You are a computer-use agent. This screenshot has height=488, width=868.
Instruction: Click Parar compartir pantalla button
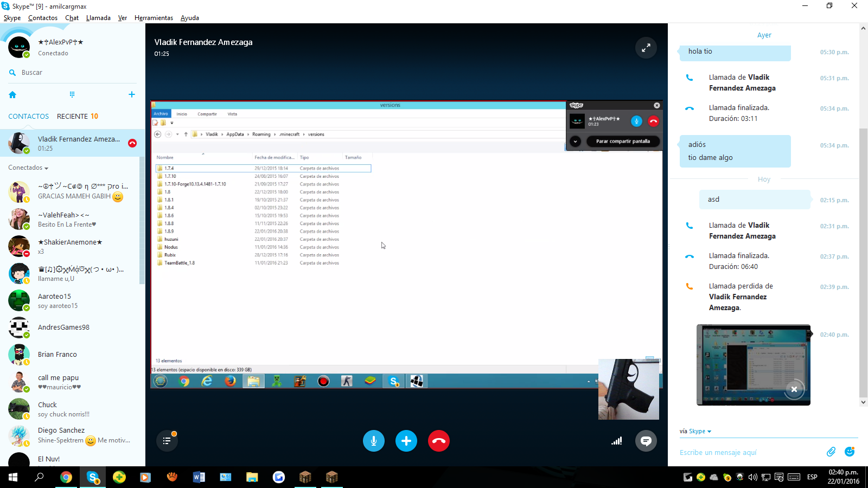(x=623, y=142)
